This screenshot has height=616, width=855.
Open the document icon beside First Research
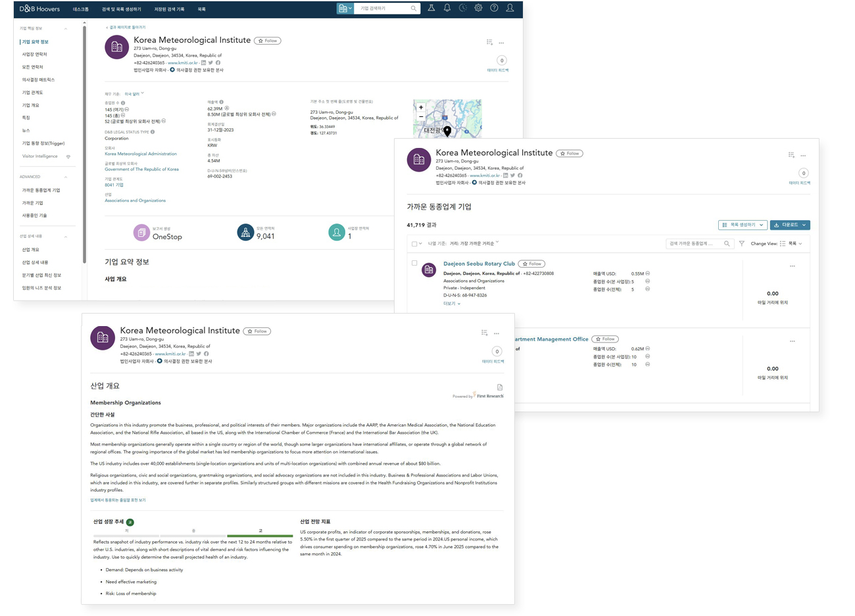pos(500,387)
